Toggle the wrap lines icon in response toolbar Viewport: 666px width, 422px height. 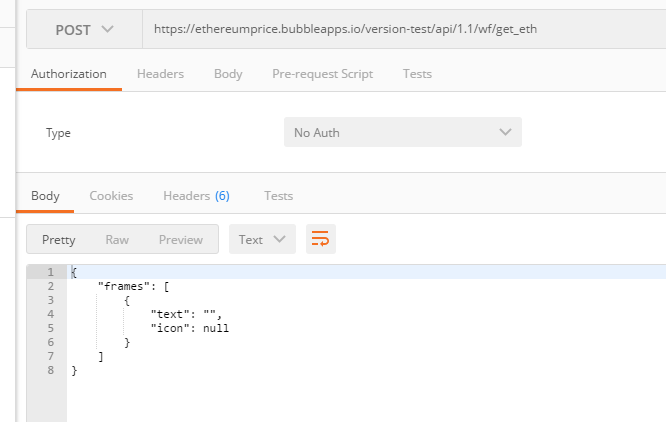(320, 239)
